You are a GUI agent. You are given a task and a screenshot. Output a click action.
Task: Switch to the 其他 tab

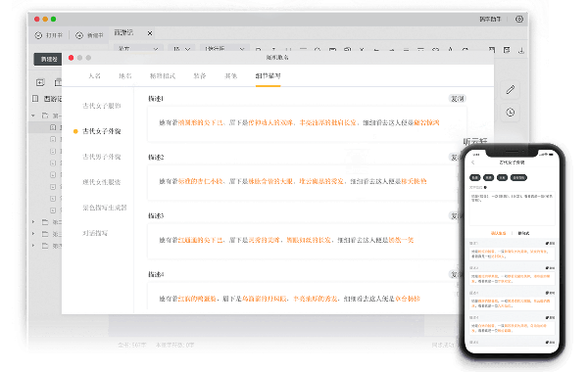click(x=230, y=76)
